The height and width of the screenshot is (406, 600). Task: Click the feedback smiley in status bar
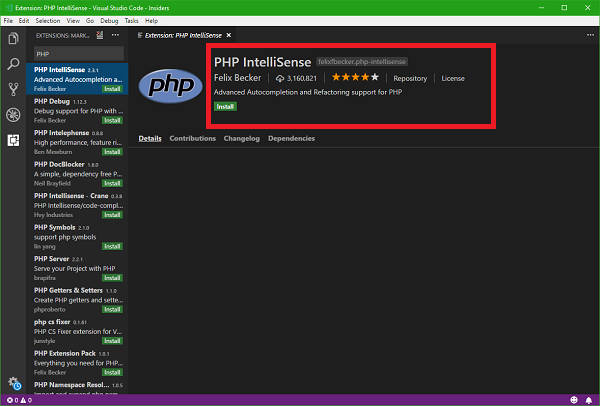coord(575,400)
